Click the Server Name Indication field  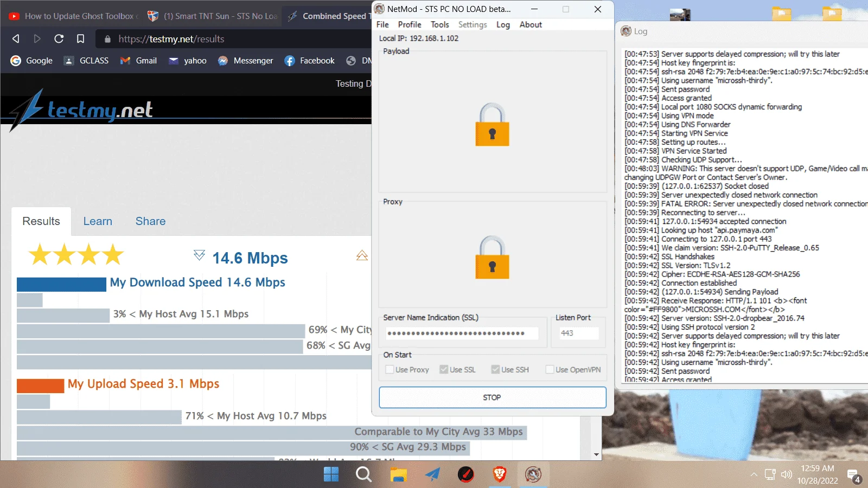click(462, 333)
